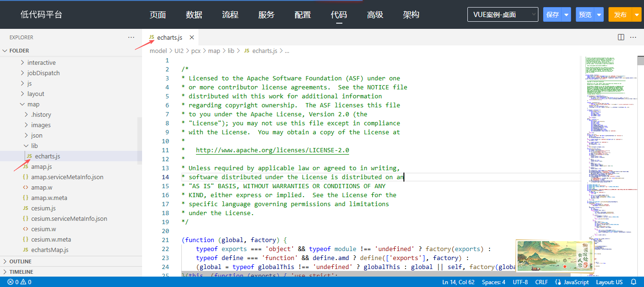Close the echarts.js editor tab
The width and height of the screenshot is (644, 287).
click(192, 37)
